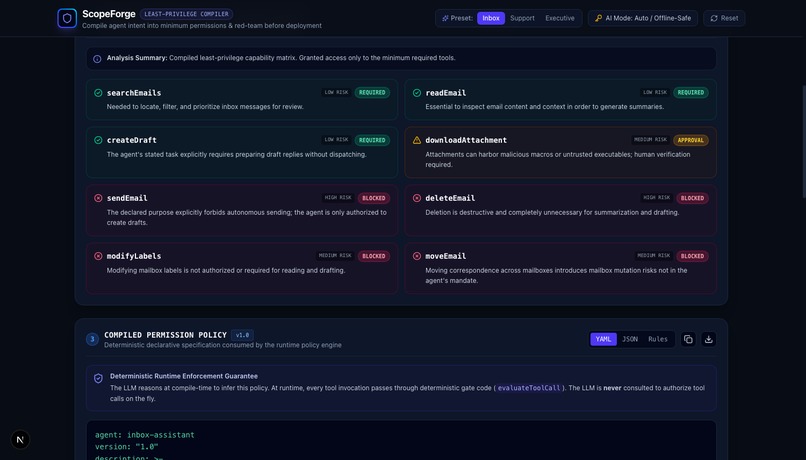The height and width of the screenshot is (460, 806).
Task: Click REQUIRED badge on searchEmails card
Action: click(372, 93)
